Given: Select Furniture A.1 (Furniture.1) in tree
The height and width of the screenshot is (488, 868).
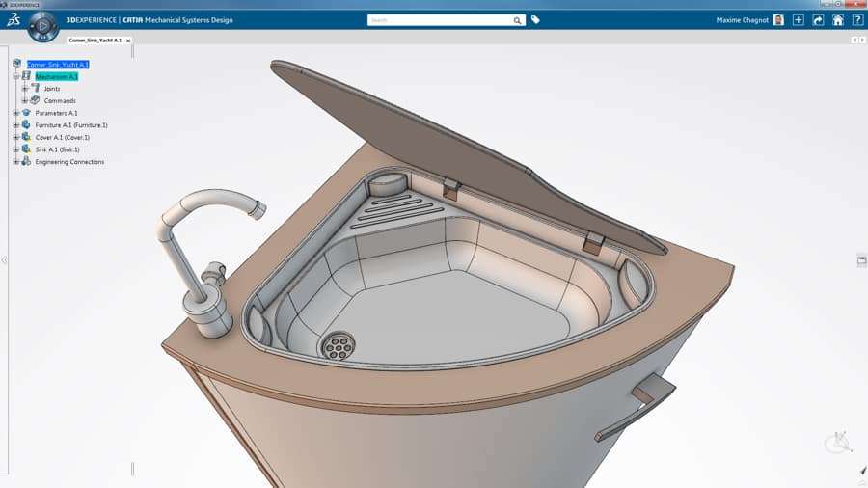Looking at the screenshot, I should [x=71, y=125].
